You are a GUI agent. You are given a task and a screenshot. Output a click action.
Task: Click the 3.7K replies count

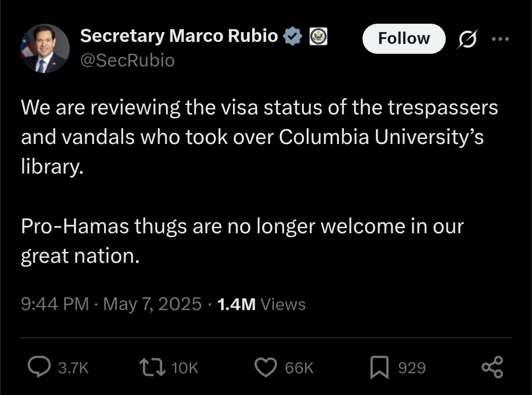[x=73, y=368]
